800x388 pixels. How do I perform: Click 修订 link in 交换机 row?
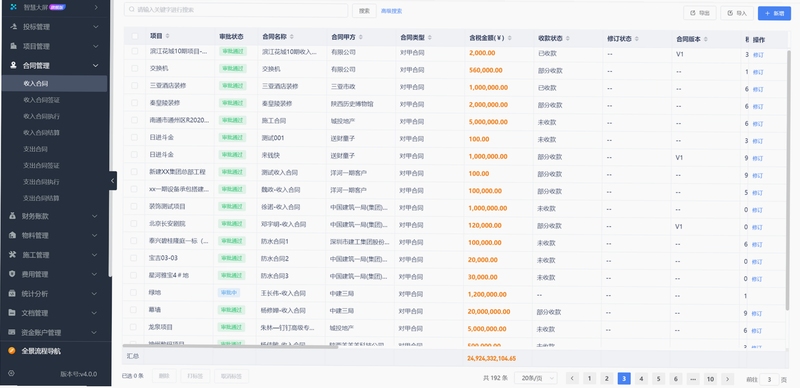758,72
